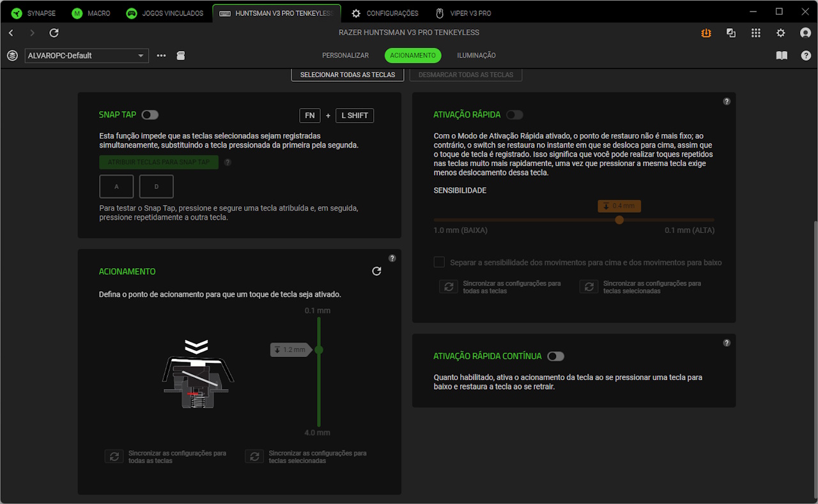This screenshot has width=818, height=504.
Task: Click the orange notification icon
Action: coord(706,33)
